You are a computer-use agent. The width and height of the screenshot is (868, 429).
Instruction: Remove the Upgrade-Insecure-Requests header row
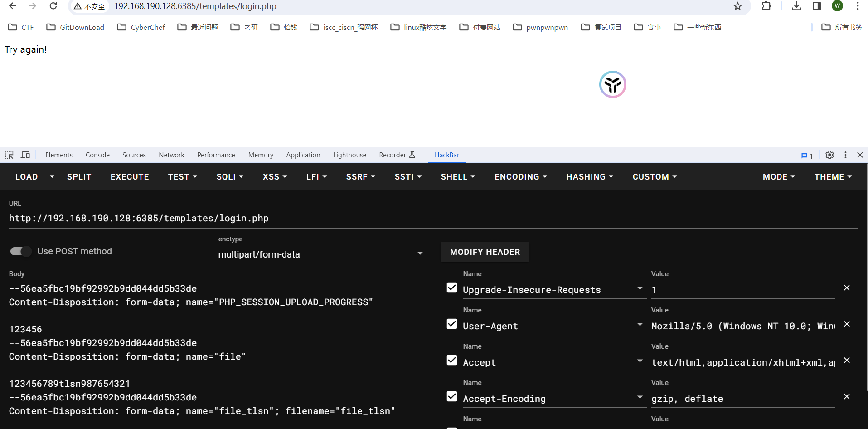pos(847,288)
